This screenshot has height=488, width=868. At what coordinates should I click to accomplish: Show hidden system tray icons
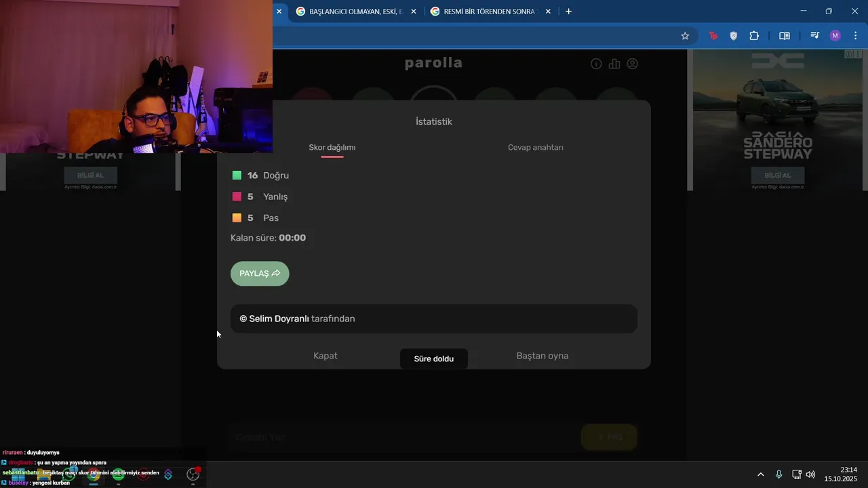761,474
